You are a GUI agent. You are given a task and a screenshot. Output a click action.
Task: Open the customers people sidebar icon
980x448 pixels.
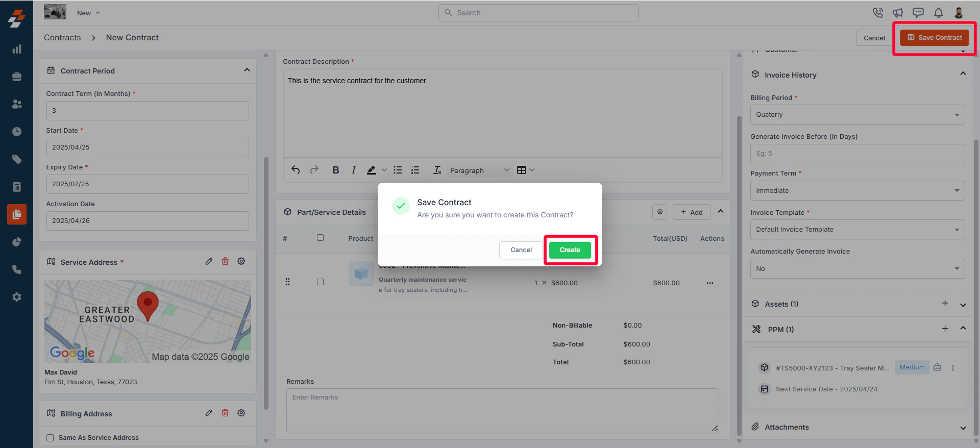17,104
